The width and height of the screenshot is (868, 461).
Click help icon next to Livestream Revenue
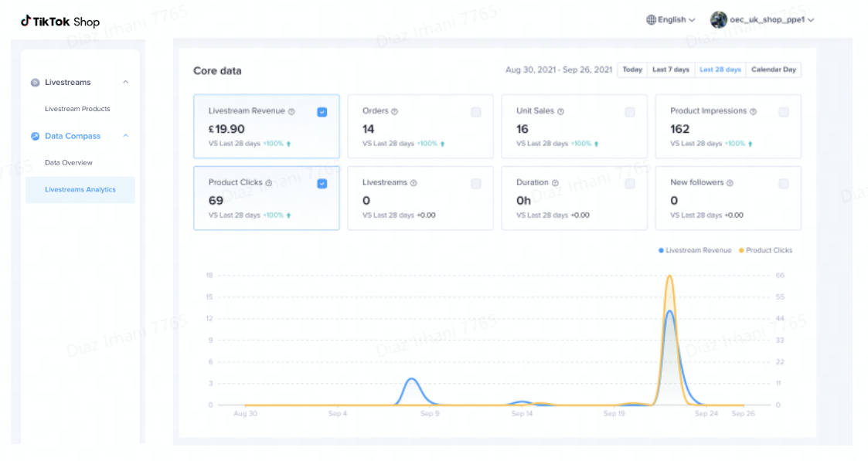(291, 111)
